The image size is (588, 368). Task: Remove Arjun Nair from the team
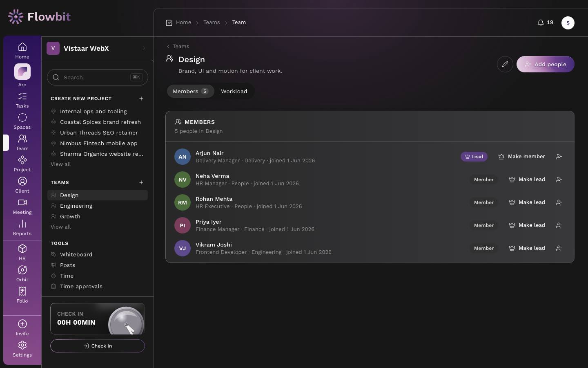click(559, 157)
